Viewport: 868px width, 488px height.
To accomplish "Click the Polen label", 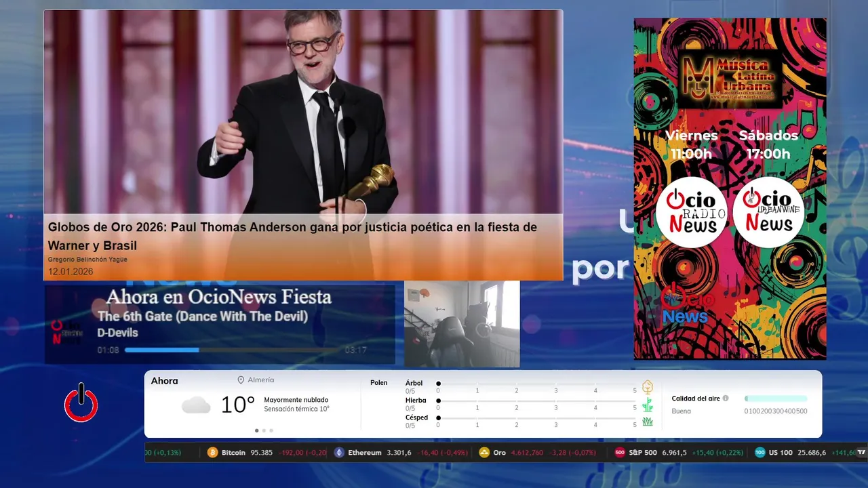I will pyautogui.click(x=378, y=383).
